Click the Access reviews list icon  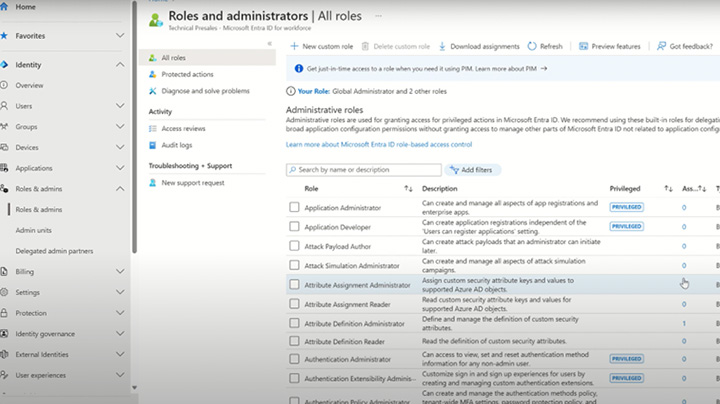click(x=152, y=129)
